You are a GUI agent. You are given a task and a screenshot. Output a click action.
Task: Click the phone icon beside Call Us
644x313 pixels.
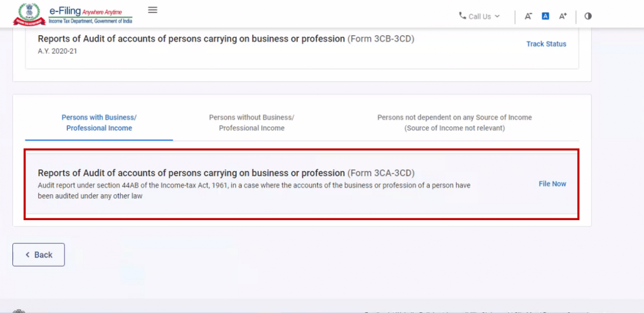(x=463, y=16)
